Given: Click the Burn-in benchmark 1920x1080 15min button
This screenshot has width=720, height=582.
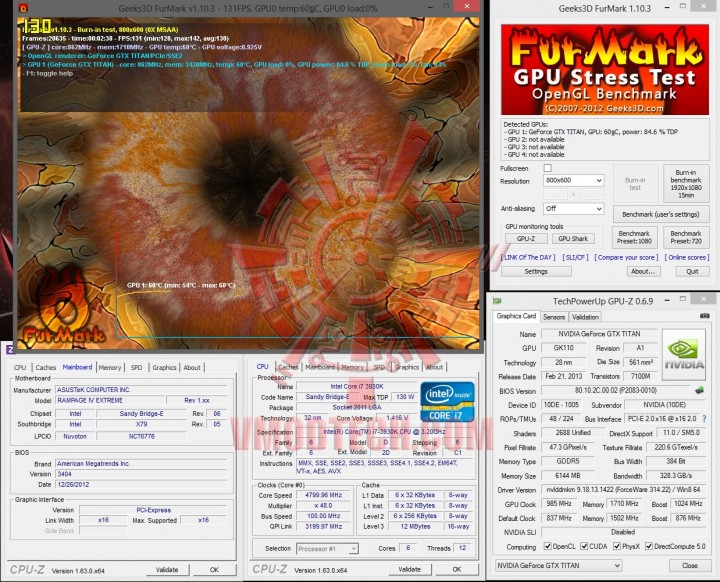Looking at the screenshot, I should coord(686,184).
